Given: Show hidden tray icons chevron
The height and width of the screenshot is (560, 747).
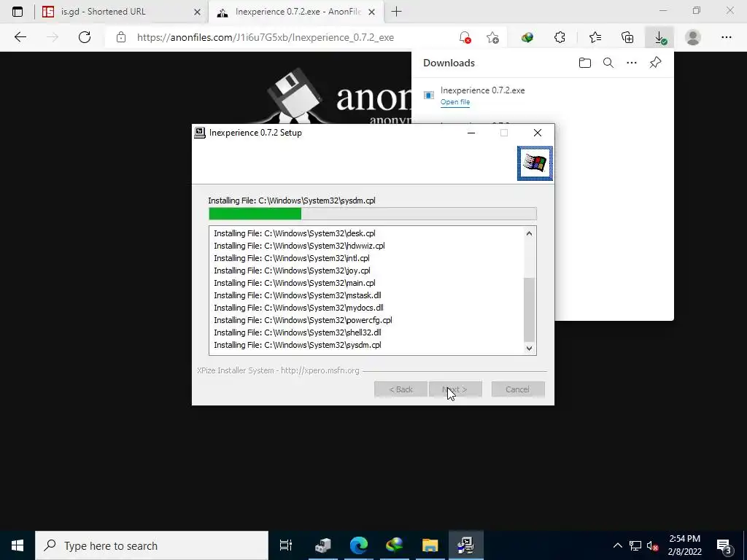Looking at the screenshot, I should click(617, 545).
